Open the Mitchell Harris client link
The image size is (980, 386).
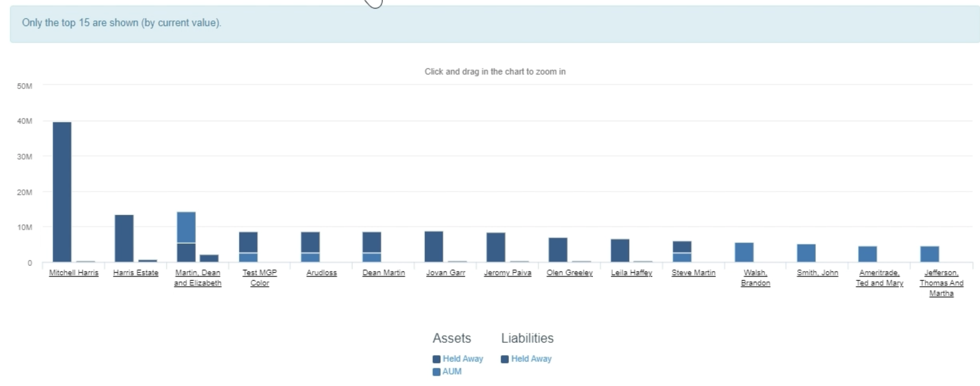73,273
